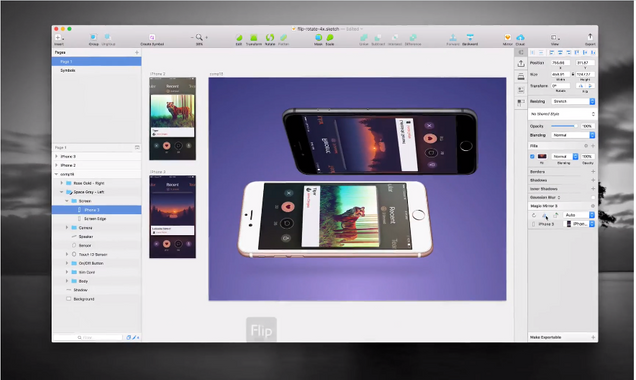The width and height of the screenshot is (636, 380).
Task: Collapse the Screen folder
Action: tap(67, 201)
